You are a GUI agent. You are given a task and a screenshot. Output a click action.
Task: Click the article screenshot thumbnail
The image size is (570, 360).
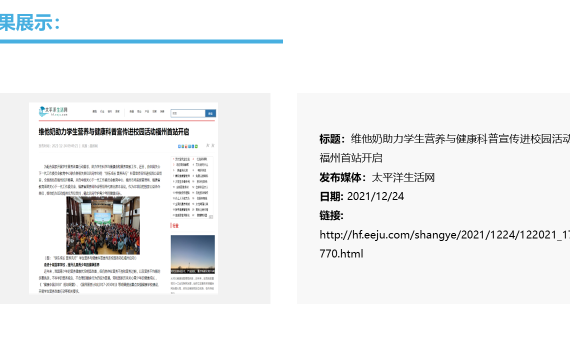(x=124, y=198)
